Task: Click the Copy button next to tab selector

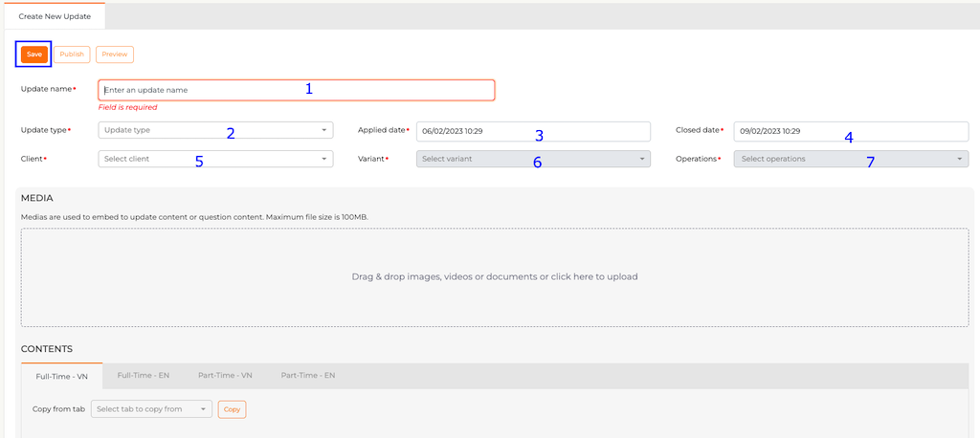Action: [x=232, y=409]
